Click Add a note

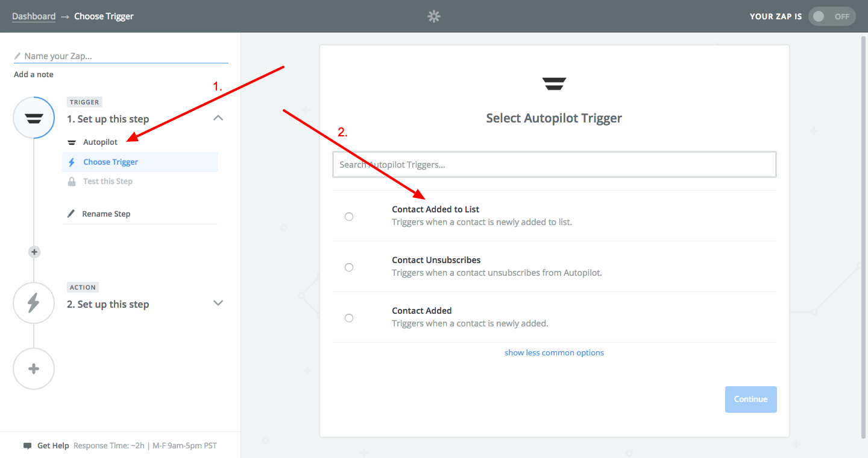pyautogui.click(x=34, y=74)
